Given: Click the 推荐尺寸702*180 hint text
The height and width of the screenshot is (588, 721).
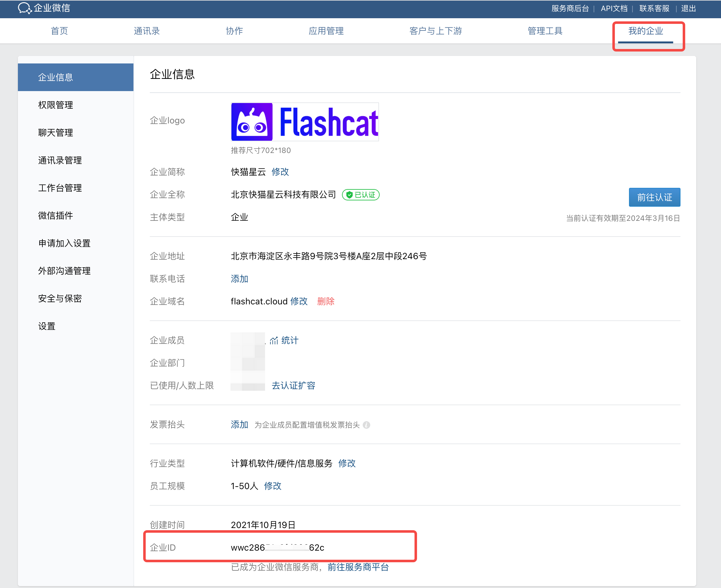Looking at the screenshot, I should [261, 150].
